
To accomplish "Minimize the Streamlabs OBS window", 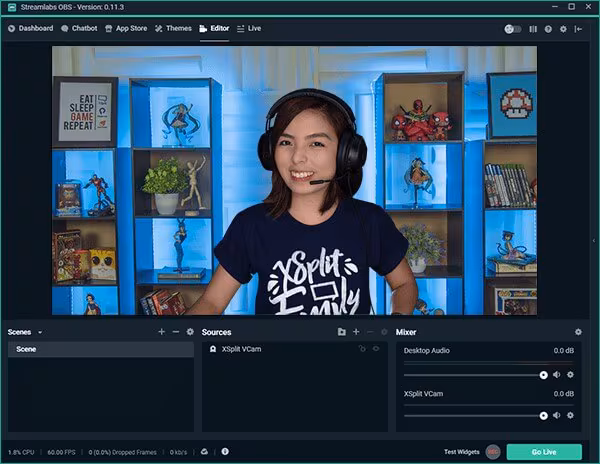I will pos(555,7).
